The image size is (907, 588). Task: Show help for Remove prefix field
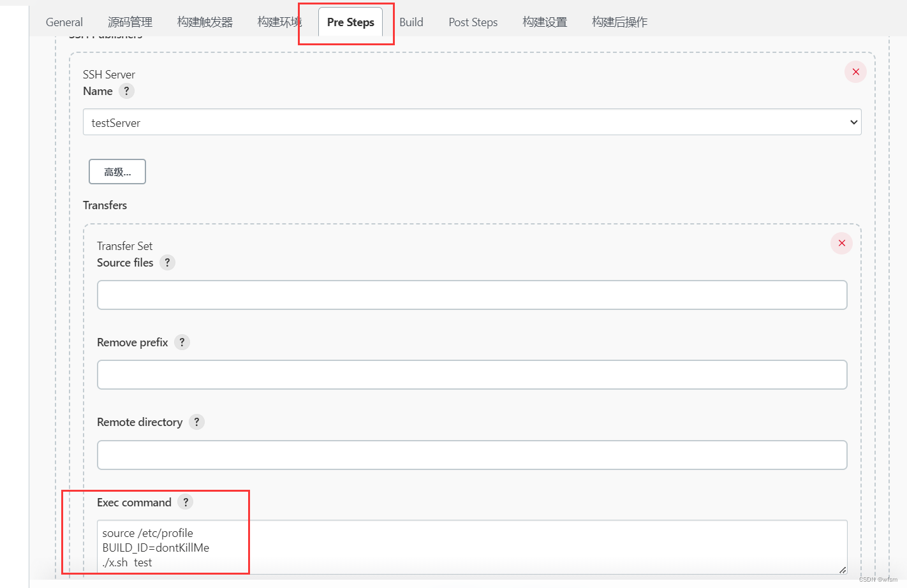point(182,342)
